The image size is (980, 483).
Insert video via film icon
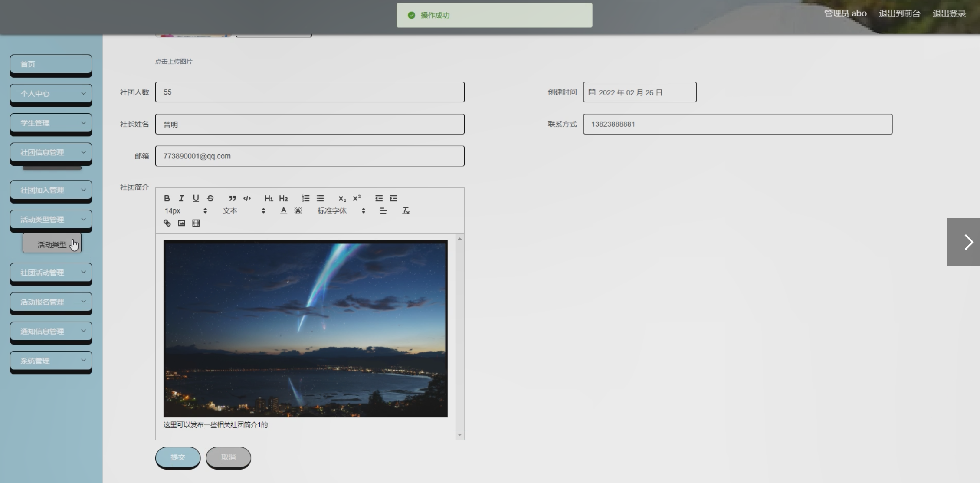pyautogui.click(x=196, y=223)
